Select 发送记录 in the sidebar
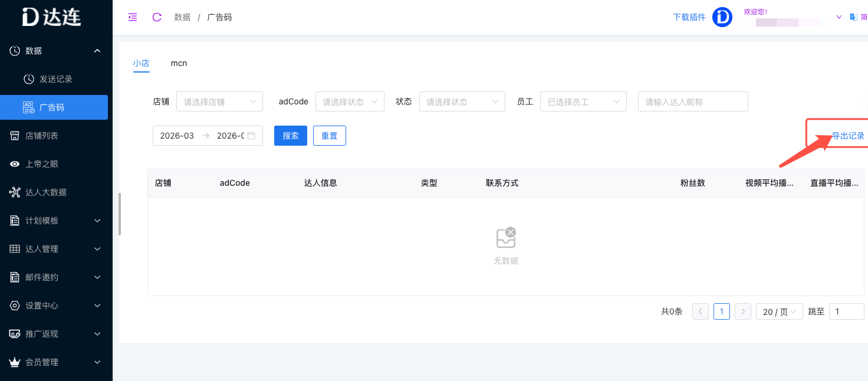The height and width of the screenshot is (381, 868). pos(55,79)
